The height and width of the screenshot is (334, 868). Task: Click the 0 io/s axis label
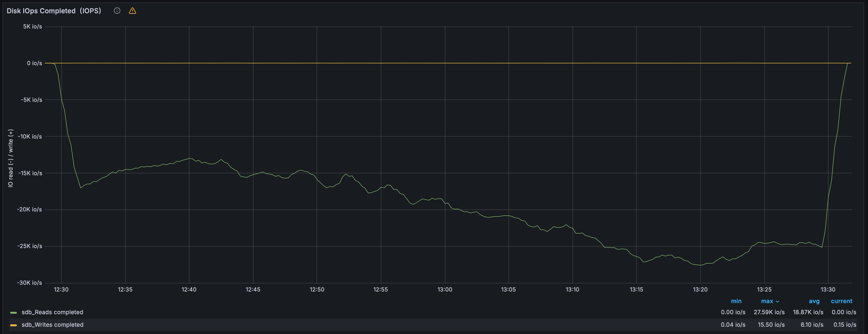pos(34,63)
